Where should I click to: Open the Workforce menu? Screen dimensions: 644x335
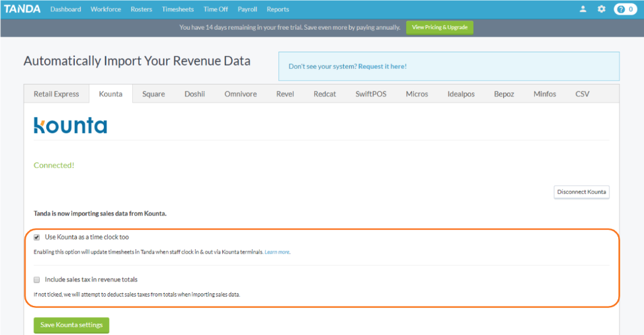tap(106, 9)
